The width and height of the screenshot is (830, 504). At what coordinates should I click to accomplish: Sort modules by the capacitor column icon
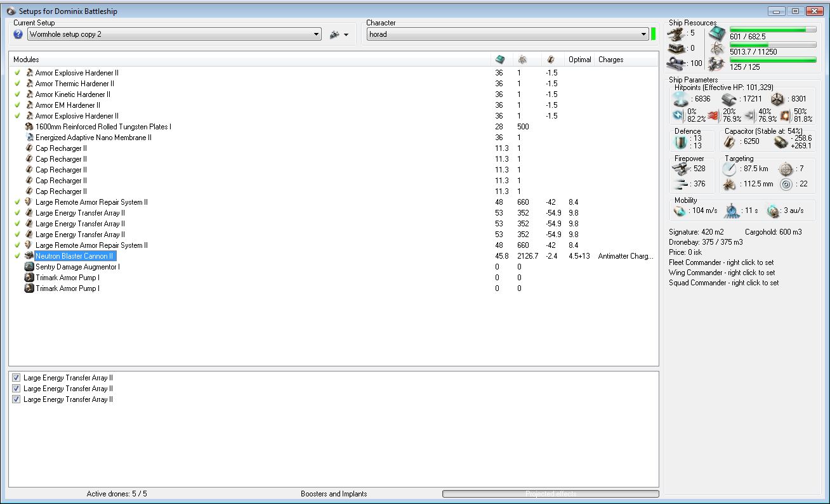pos(550,60)
